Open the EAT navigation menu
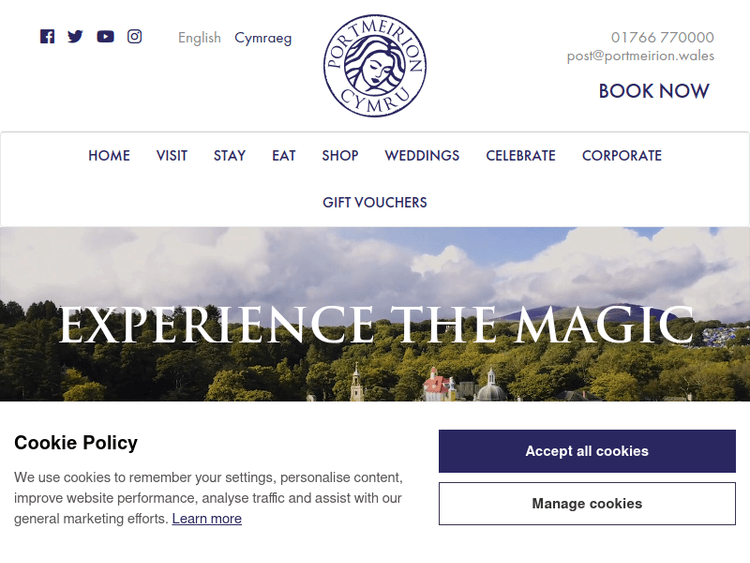The image size is (750, 563). (284, 155)
